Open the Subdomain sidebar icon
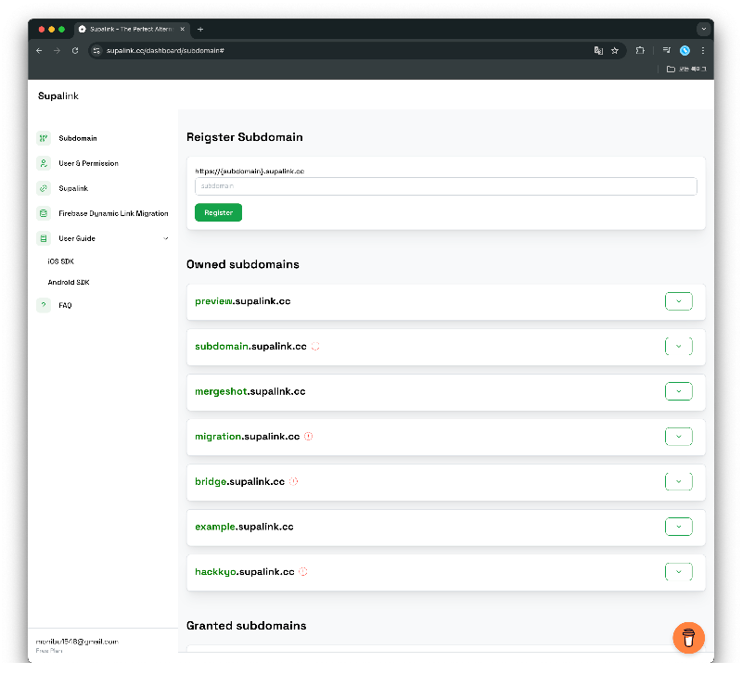 coord(44,138)
